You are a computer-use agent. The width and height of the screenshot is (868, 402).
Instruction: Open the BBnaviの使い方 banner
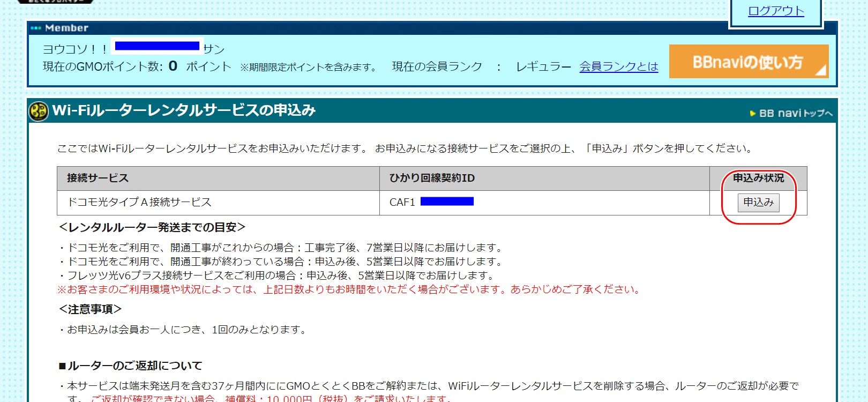pyautogui.click(x=749, y=62)
